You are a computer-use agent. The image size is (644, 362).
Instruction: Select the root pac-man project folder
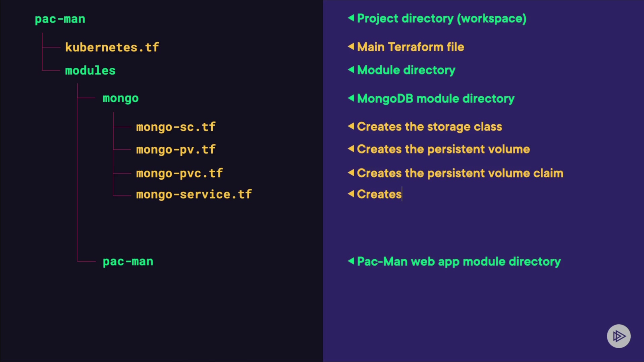coord(60,19)
